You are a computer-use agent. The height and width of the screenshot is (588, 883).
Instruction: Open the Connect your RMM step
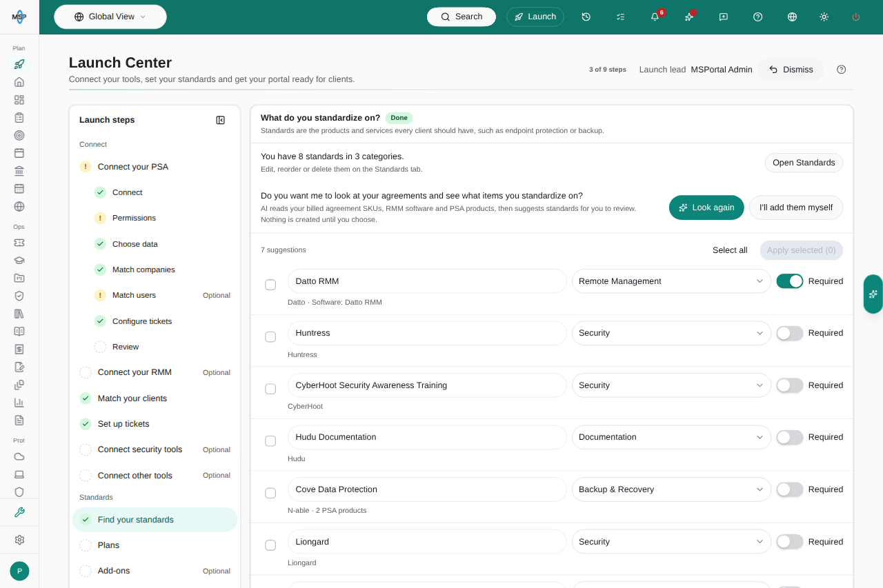(x=155, y=372)
